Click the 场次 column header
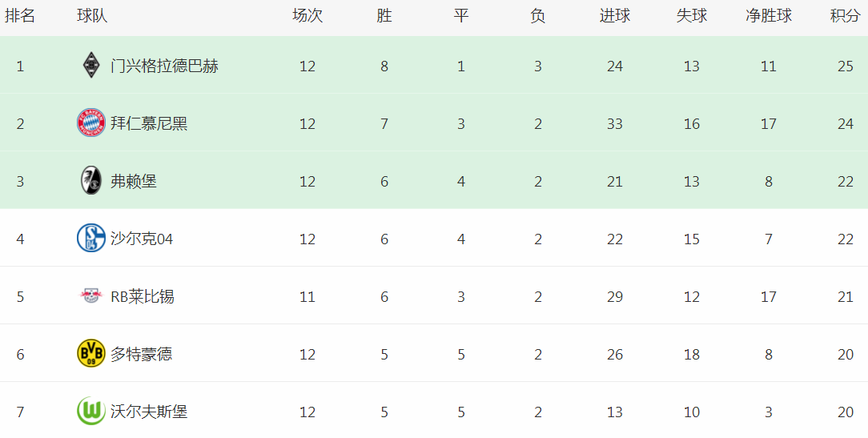This screenshot has height=438, width=868. [x=307, y=16]
